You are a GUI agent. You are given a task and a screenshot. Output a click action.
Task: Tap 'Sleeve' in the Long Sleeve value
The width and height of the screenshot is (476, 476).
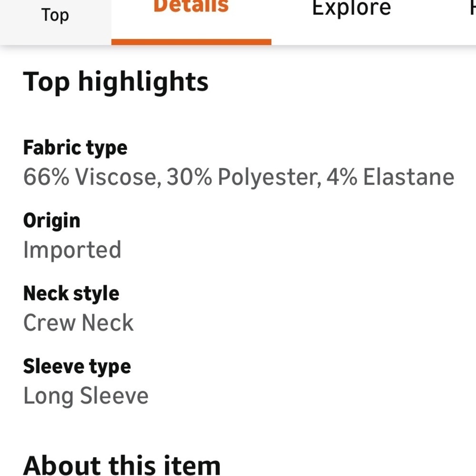(x=114, y=396)
